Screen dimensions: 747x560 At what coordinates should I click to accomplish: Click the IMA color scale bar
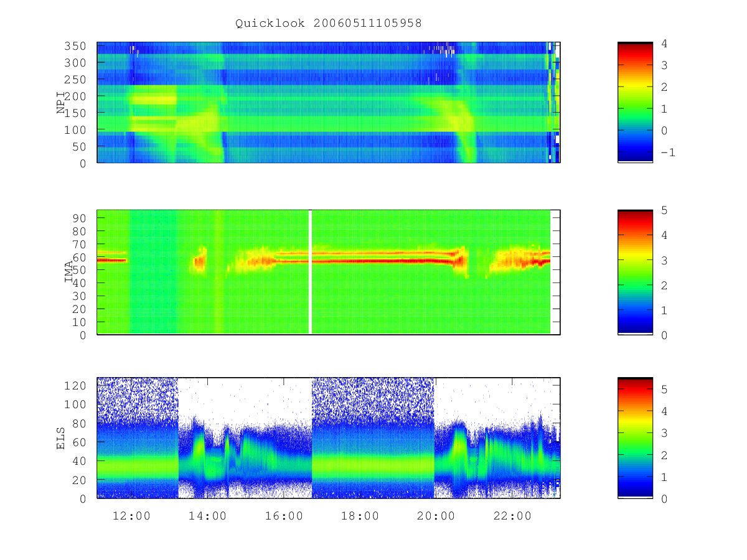tap(635, 272)
